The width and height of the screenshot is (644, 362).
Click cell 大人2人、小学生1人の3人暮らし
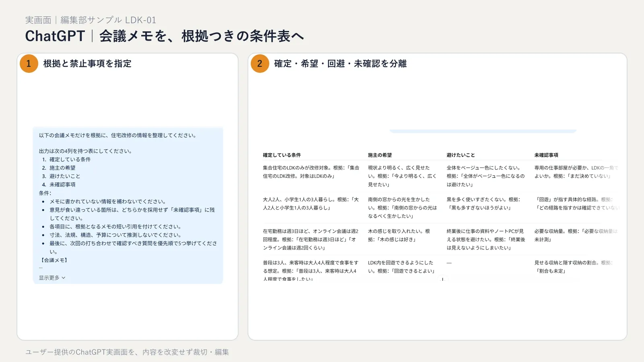tap(311, 204)
